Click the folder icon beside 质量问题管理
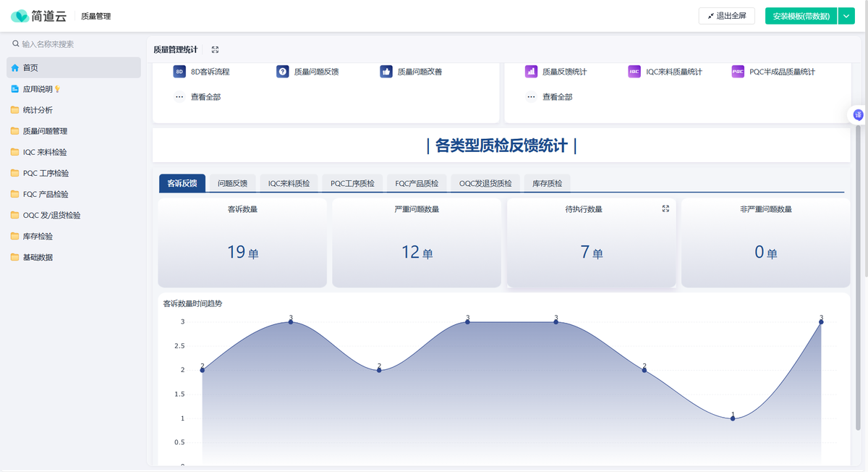 [x=15, y=131]
